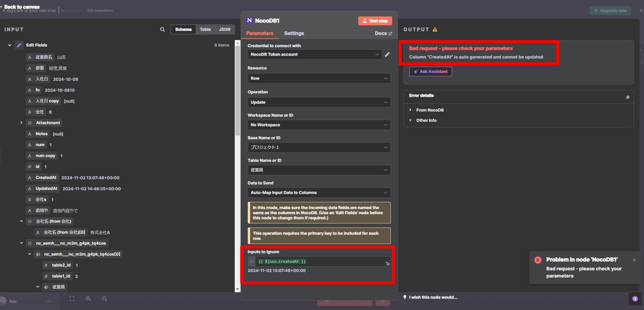Open the Docs link
Viewport: 644px width, 310px height.
383,33
